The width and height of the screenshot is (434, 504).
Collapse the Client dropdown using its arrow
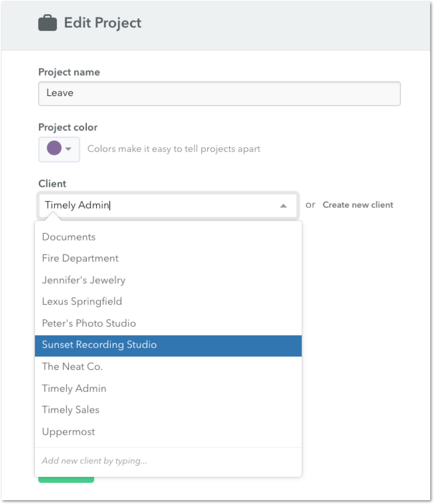tap(283, 205)
